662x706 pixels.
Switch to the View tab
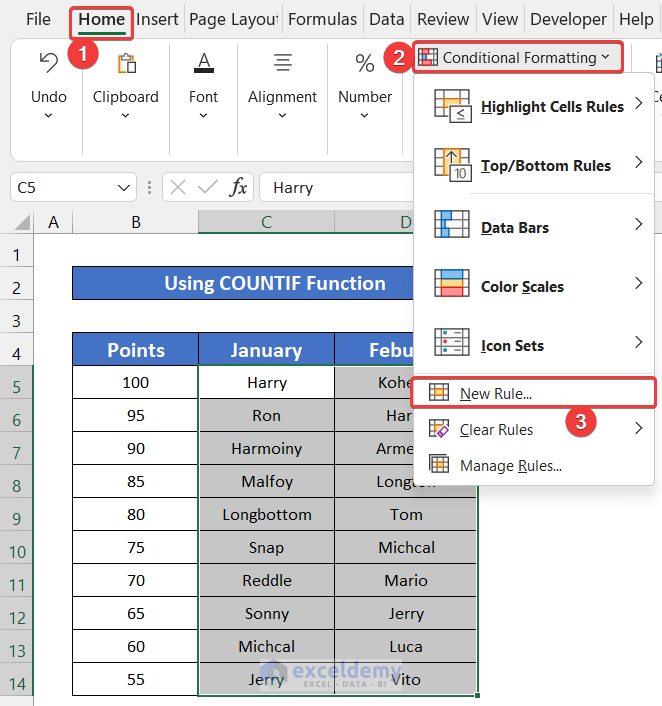[500, 19]
